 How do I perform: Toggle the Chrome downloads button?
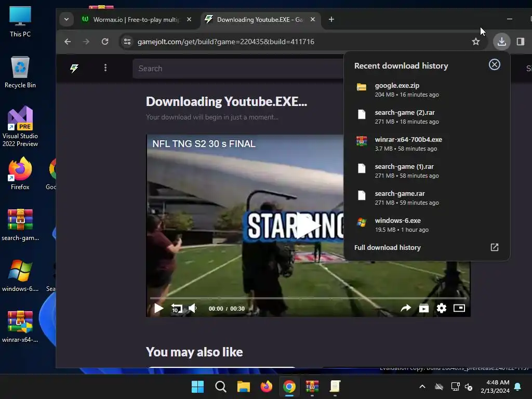(x=501, y=42)
